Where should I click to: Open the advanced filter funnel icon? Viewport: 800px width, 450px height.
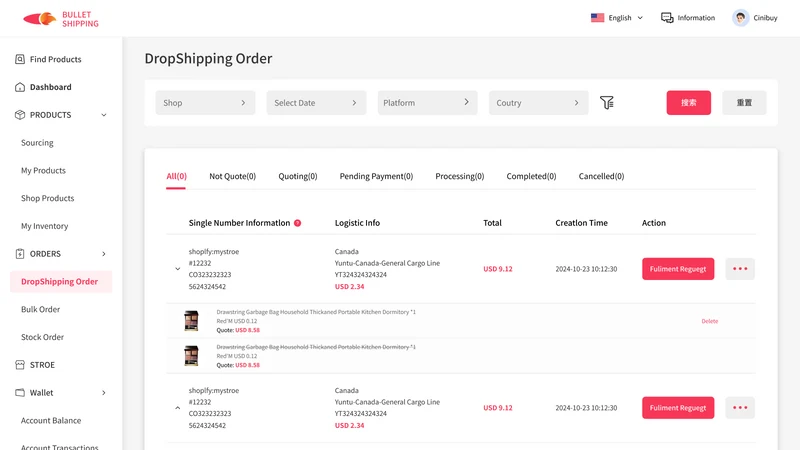click(607, 103)
